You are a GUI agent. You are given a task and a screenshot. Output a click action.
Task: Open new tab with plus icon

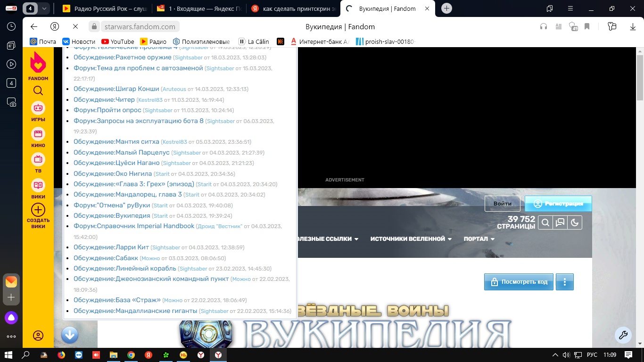[447, 8]
